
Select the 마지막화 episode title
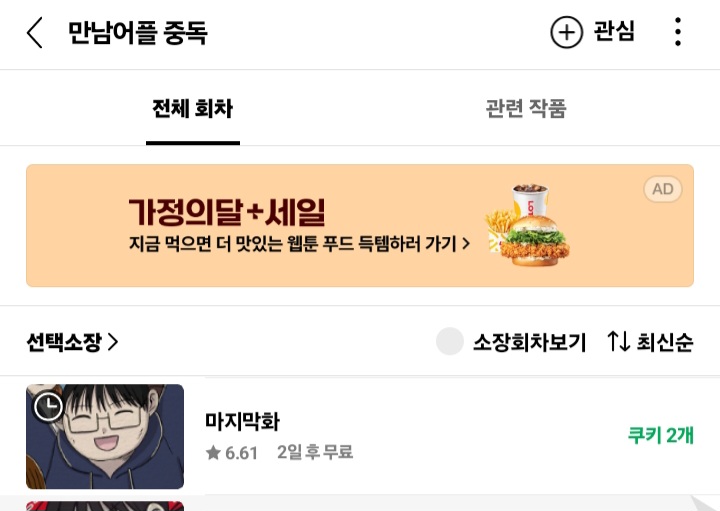[242, 421]
